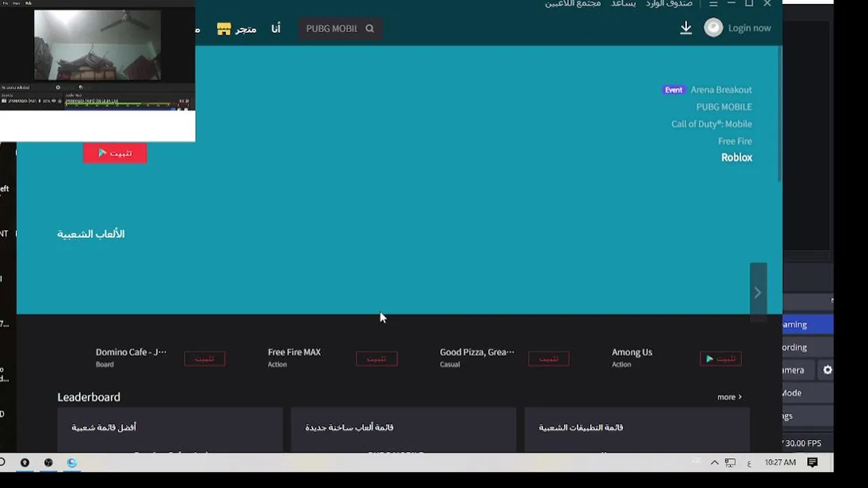This screenshot has width=868, height=488.
Task: Click Settings button in OBS
Action: click(808, 416)
